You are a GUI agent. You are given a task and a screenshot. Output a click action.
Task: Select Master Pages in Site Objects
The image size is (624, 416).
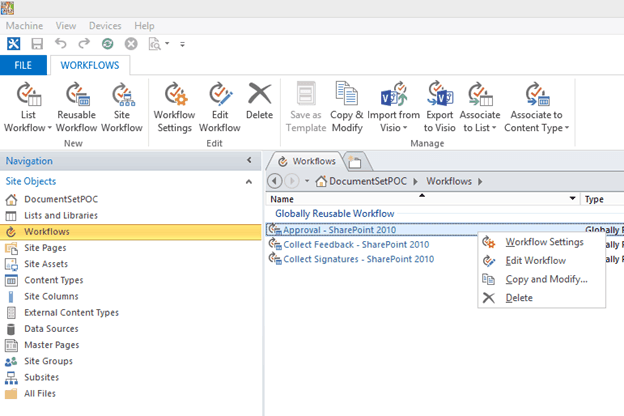click(51, 345)
